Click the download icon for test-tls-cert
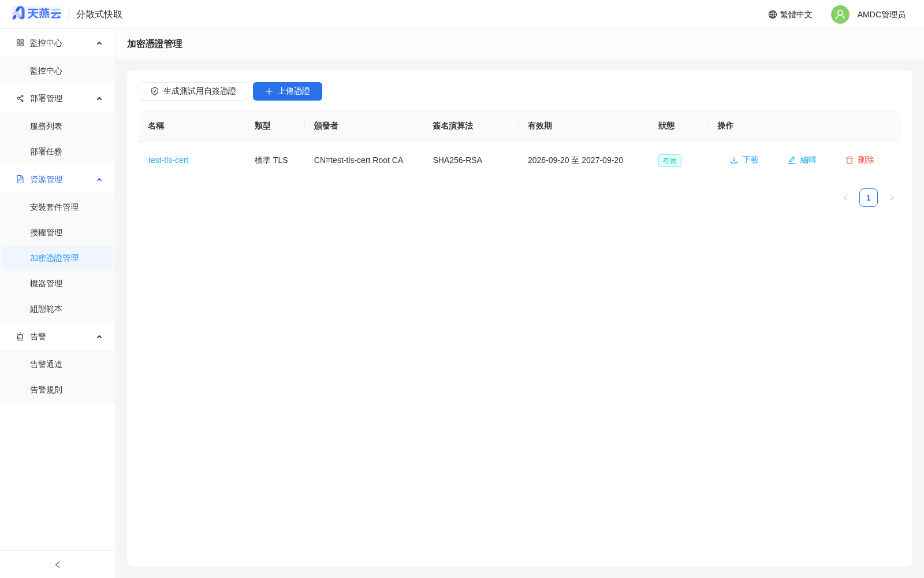 coord(734,160)
